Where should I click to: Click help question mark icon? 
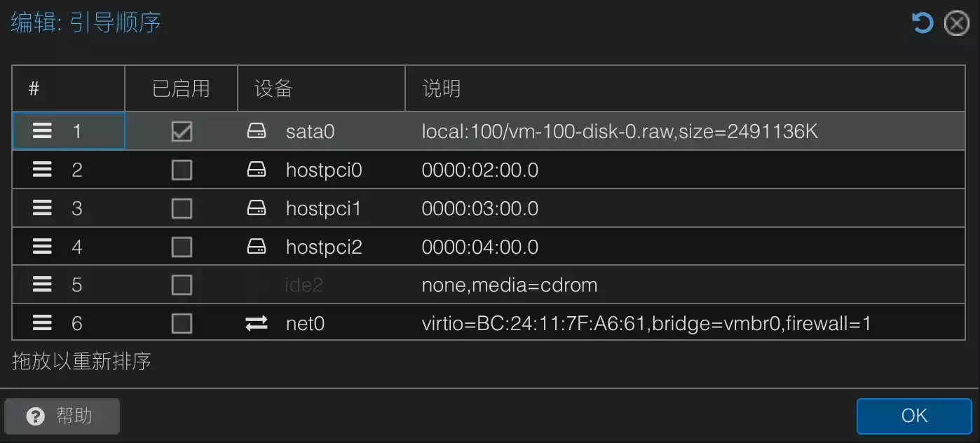click(35, 416)
